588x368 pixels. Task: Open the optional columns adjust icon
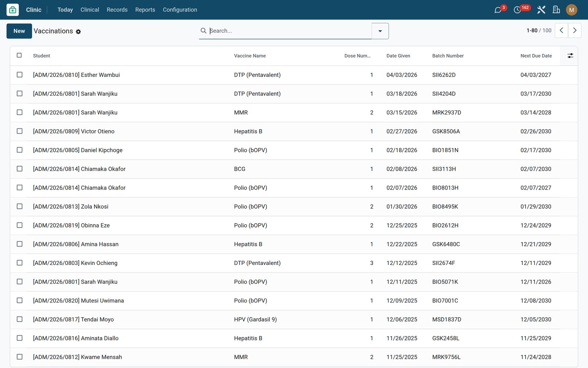[x=570, y=56]
